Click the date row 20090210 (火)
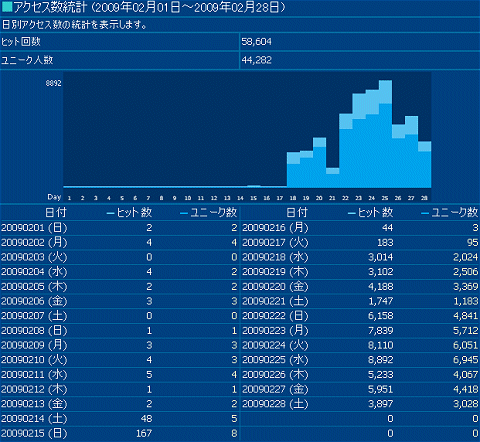Viewport: 480px width, 442px height. tap(34, 360)
